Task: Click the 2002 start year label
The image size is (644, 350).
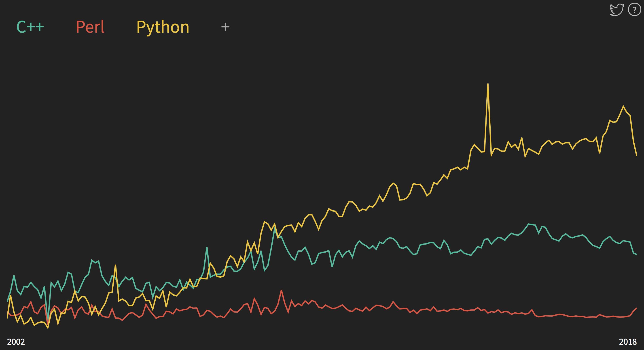Action: point(16,342)
